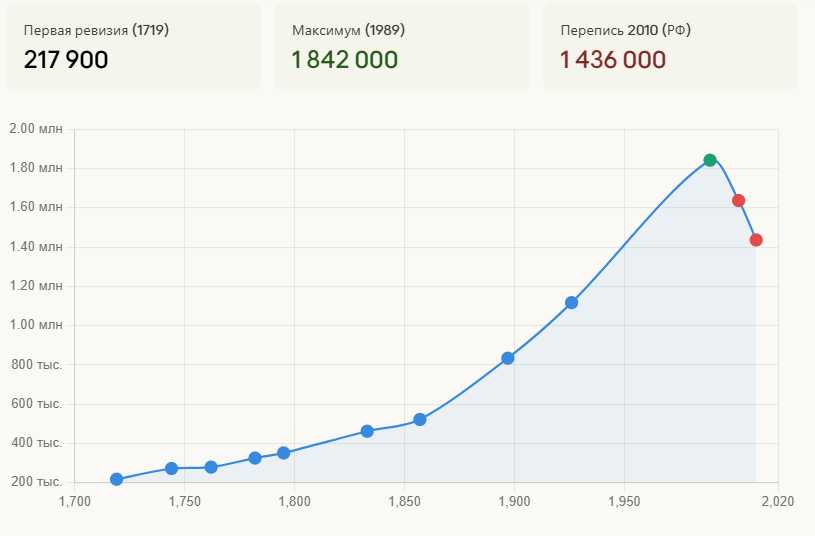This screenshot has width=815, height=536.
Task: Select the blue data point near 1897
Action: (508, 358)
